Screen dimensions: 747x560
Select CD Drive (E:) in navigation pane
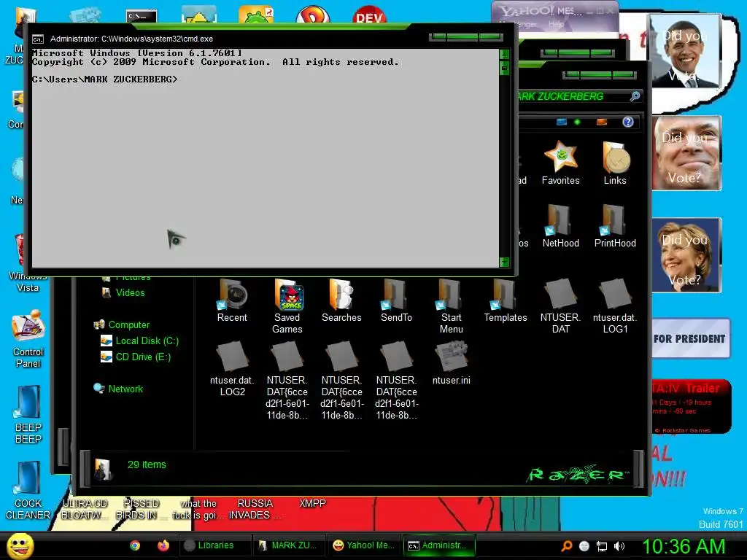pos(136,357)
